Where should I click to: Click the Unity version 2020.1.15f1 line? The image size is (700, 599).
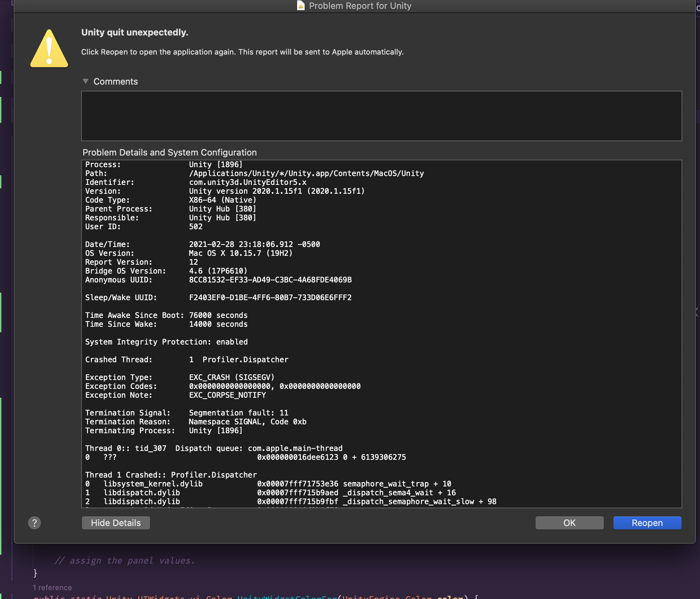225,191
